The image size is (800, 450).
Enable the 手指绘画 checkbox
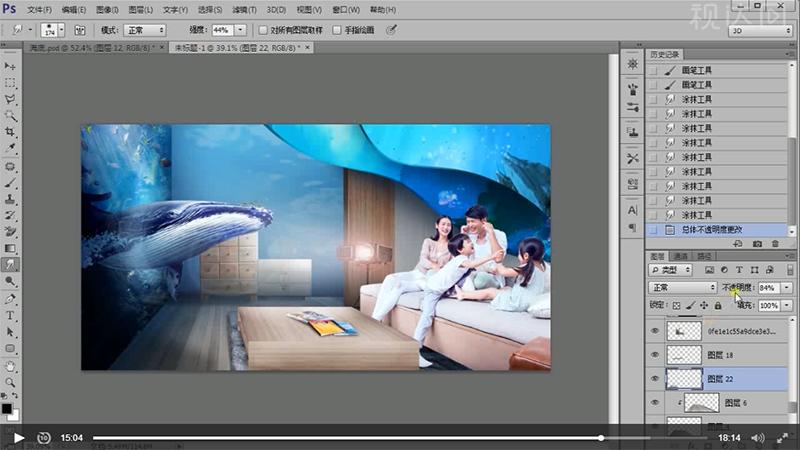[337, 30]
